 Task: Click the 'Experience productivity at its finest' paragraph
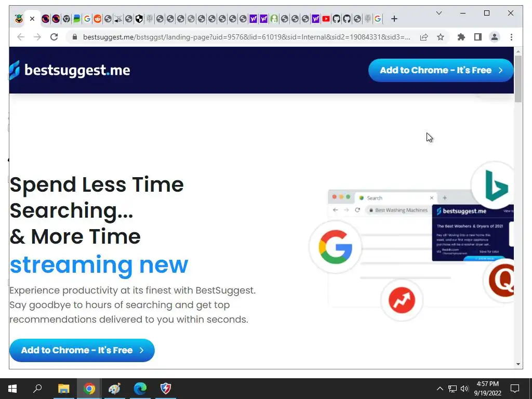132,304
